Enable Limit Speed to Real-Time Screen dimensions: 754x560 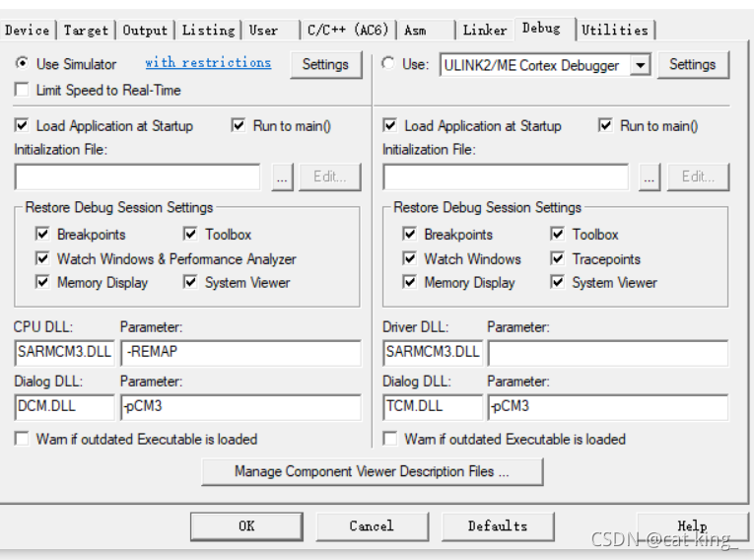click(x=22, y=90)
